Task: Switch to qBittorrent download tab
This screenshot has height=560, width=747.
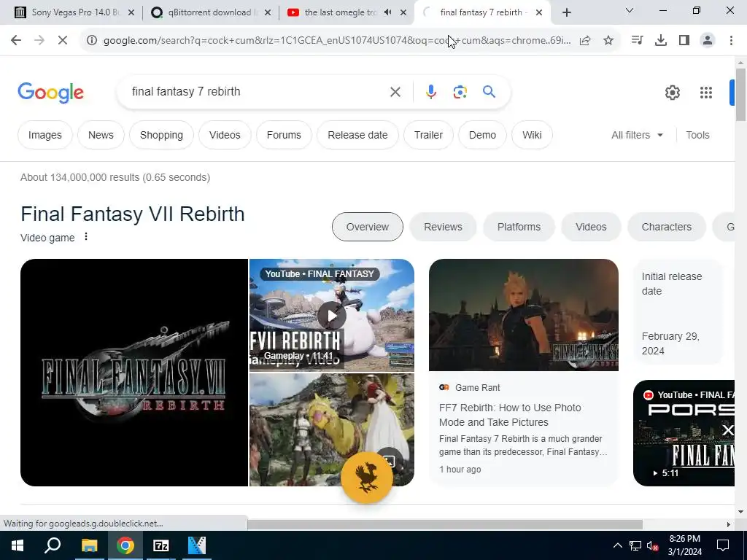Action: click(x=209, y=12)
